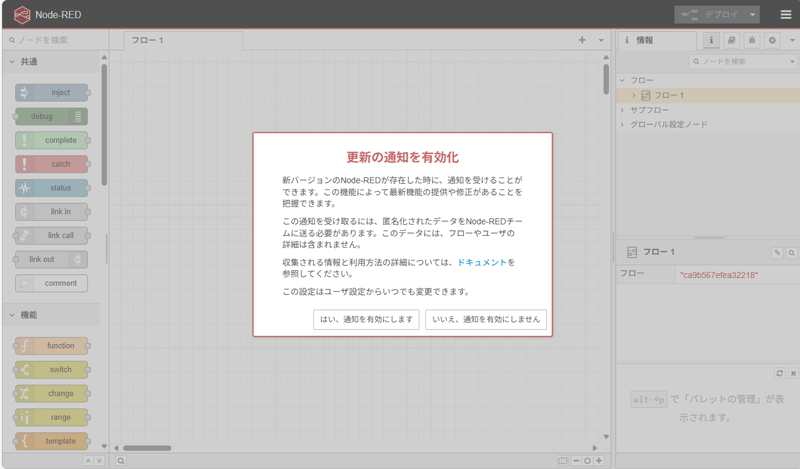Viewport: 800px width, 469px height.
Task: Click the palette vertical scrollbar thumb
Action: tap(104, 125)
